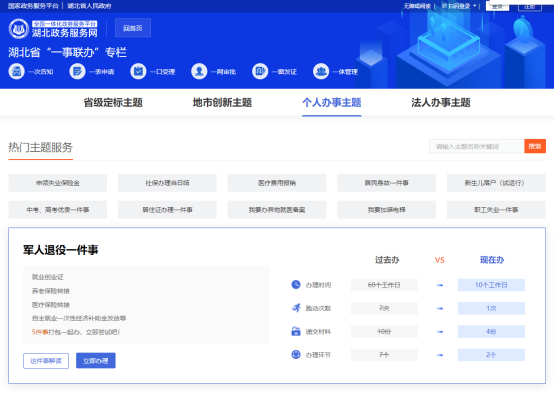Select the 我要办异地就医备案 theme
This screenshot has height=393, width=554.
pyautogui.click(x=277, y=210)
